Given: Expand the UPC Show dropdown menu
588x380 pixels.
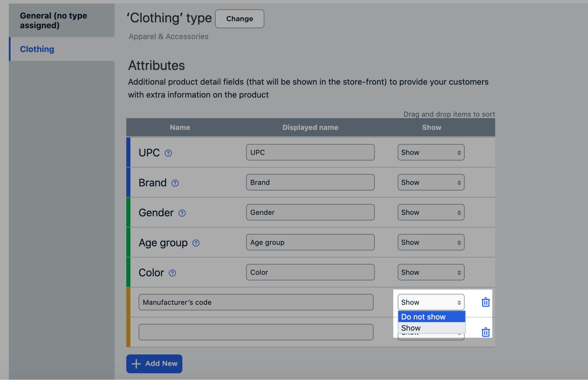Looking at the screenshot, I should pyautogui.click(x=430, y=152).
